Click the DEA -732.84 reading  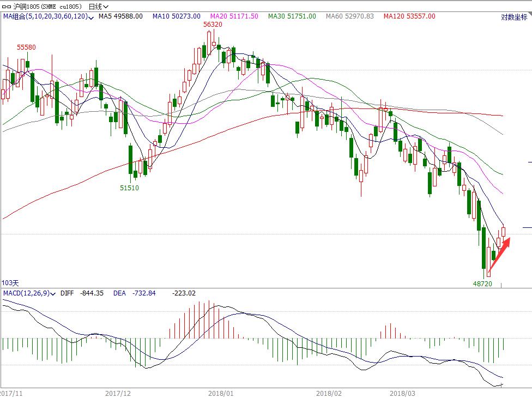[134, 293]
